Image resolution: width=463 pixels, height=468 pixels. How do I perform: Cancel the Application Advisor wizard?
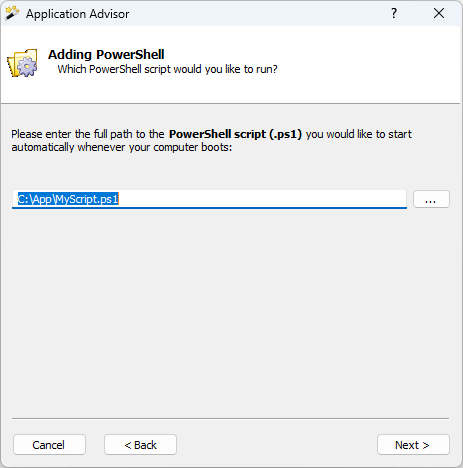point(49,445)
